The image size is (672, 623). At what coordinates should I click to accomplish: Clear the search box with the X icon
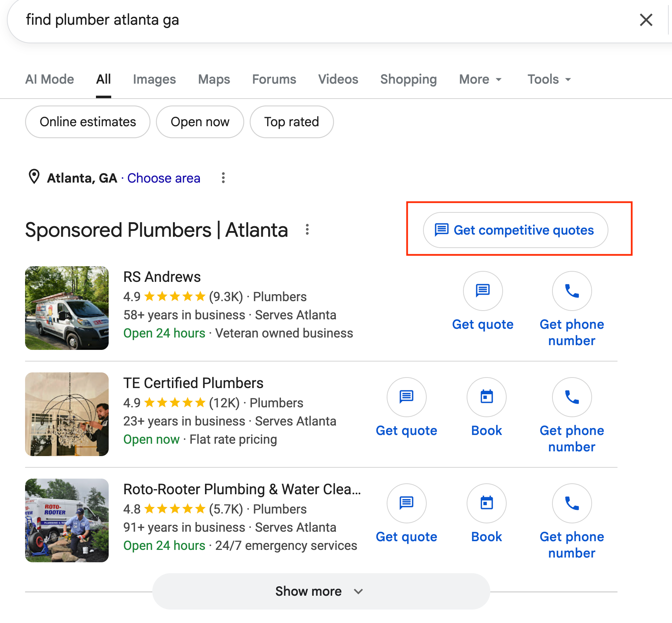pyautogui.click(x=646, y=20)
